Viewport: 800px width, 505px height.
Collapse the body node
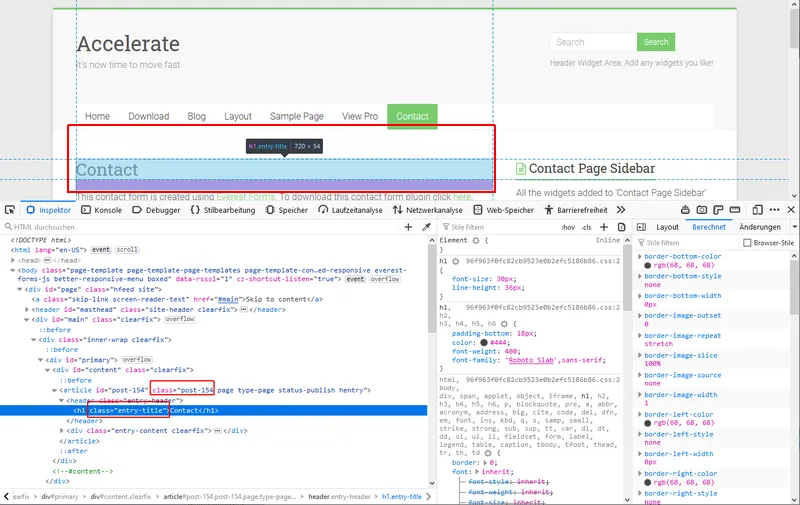coord(13,270)
